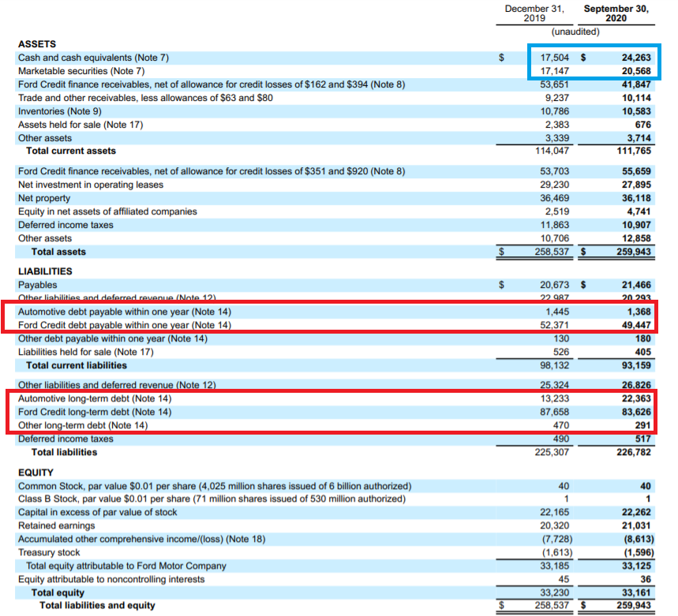Click the 'September 30, 2020' column header

(x=616, y=13)
